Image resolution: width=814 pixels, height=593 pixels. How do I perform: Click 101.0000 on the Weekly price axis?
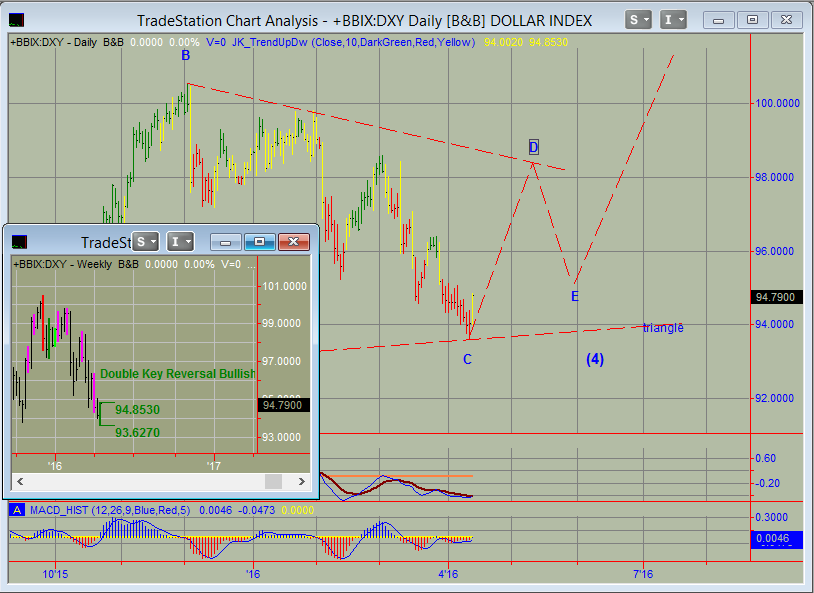pyautogui.click(x=284, y=286)
